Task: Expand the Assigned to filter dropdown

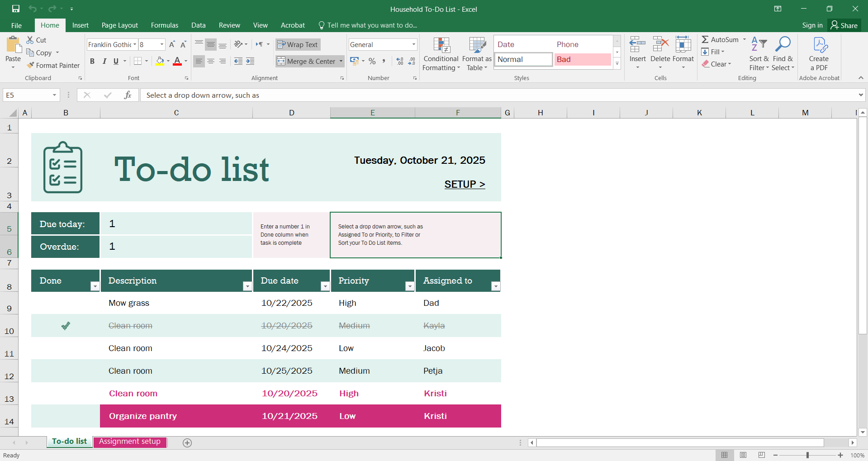Action: 496,286
